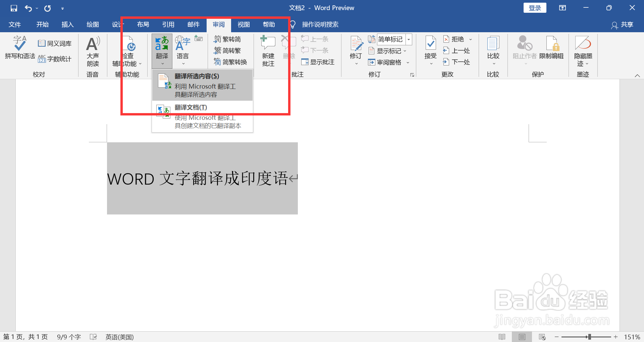Convert with 简转繁
This screenshot has height=342, width=644.
(227, 51)
